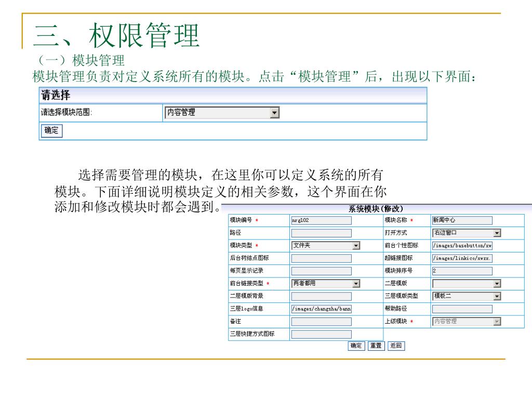Click the 二层模版背景 input field
This screenshot has width=532, height=399.
(321, 296)
